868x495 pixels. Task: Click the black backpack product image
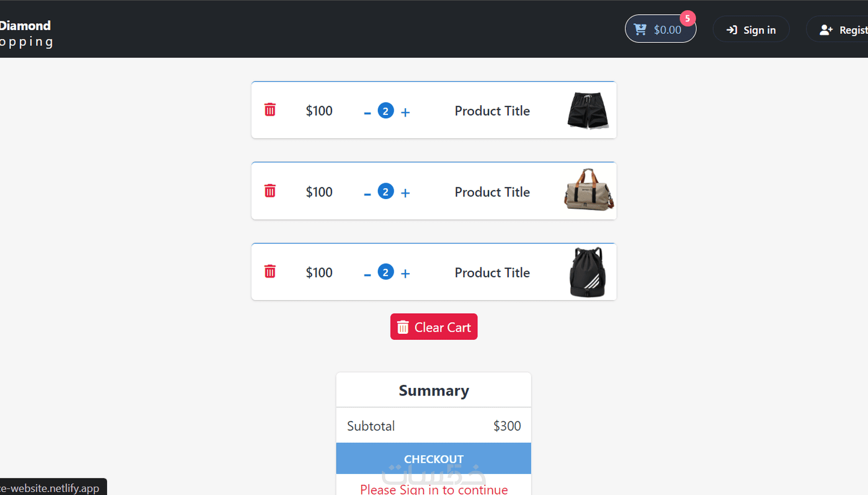(587, 272)
